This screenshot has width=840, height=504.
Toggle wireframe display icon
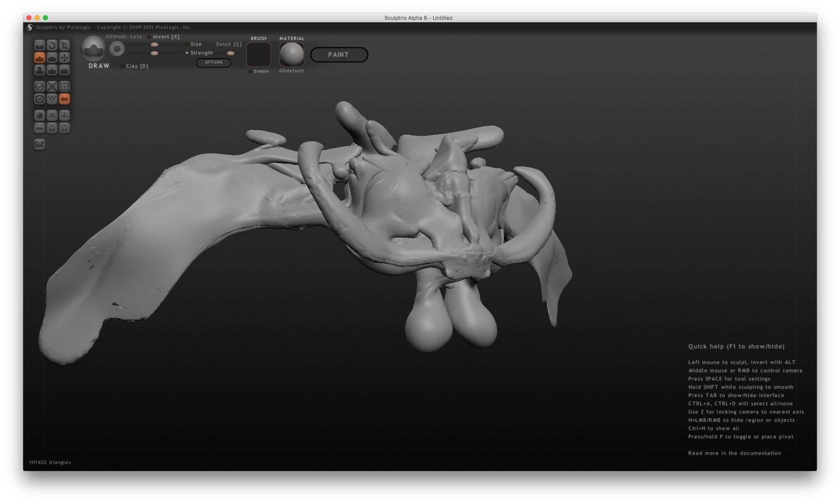52,99
